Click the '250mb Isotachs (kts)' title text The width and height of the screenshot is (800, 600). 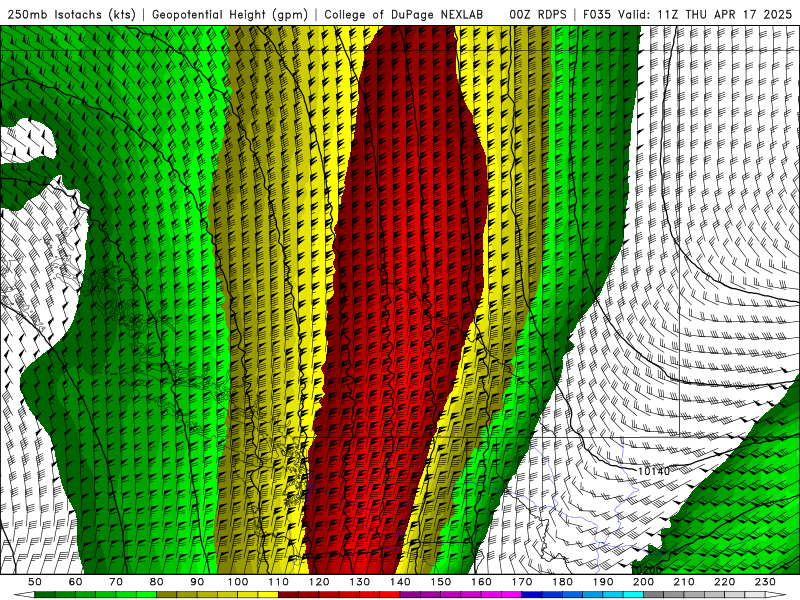click(71, 14)
